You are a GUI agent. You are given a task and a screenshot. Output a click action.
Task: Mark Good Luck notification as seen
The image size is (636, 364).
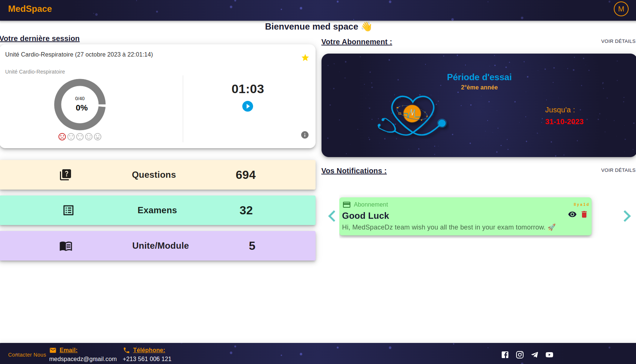click(x=572, y=215)
